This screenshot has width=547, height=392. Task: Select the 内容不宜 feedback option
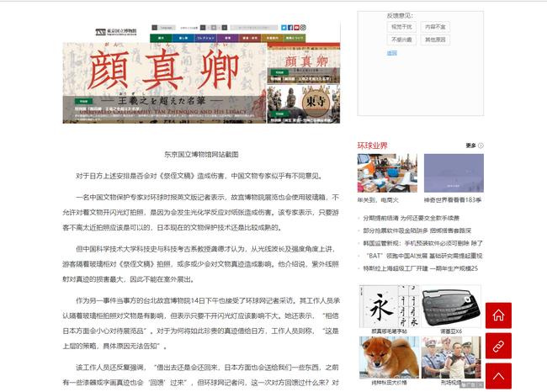point(436,27)
